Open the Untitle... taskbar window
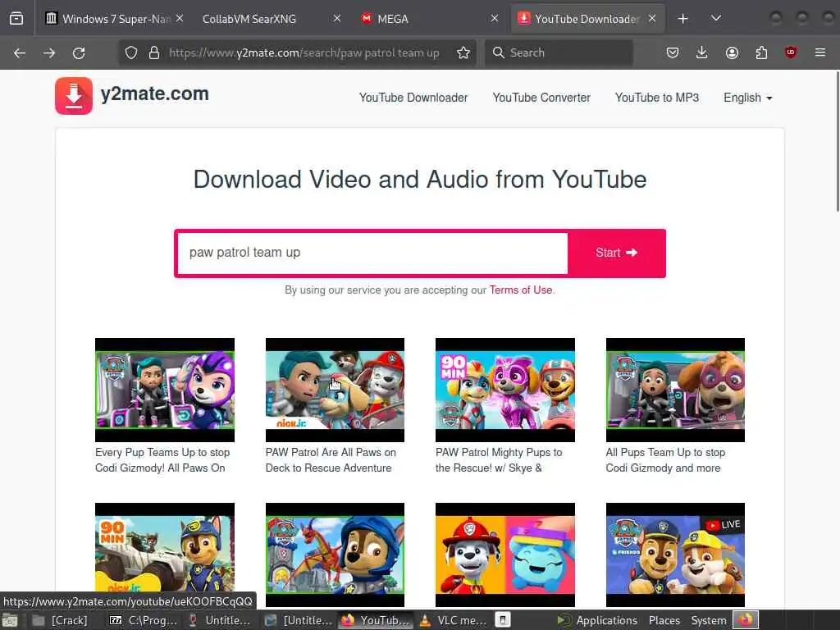This screenshot has height=630, width=840. click(x=220, y=620)
